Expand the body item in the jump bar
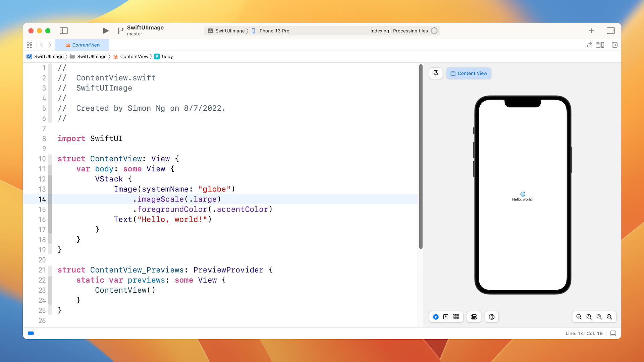This screenshot has height=362, width=644. pyautogui.click(x=167, y=56)
